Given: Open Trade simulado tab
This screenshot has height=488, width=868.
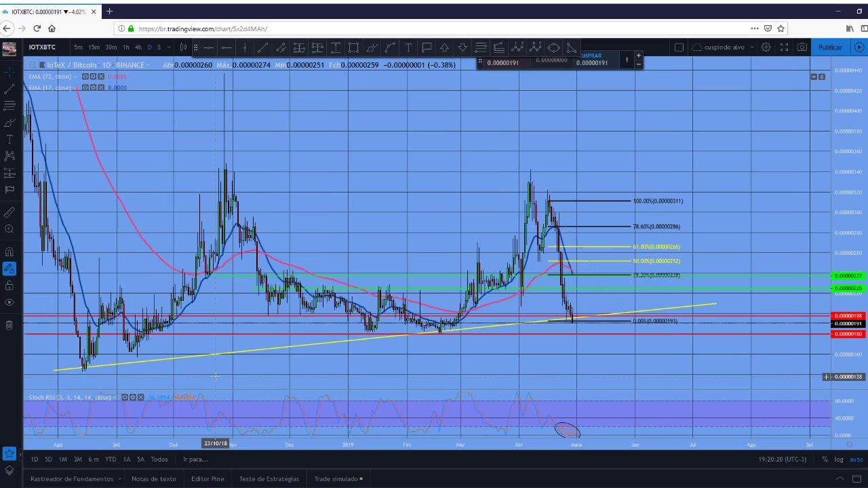Looking at the screenshot, I should tap(338, 479).
